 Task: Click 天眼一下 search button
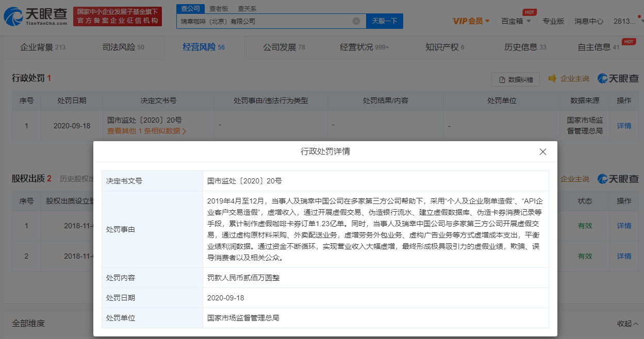tap(385, 21)
